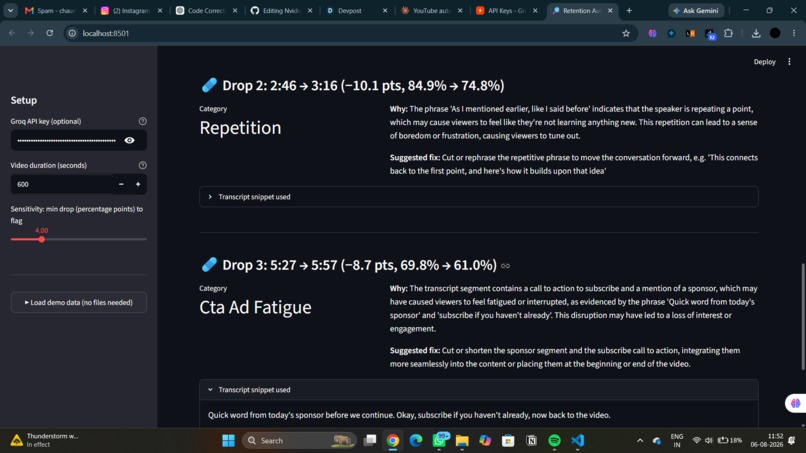Open Chrome three-dot menu
This screenshot has width=806, height=453.
[x=794, y=33]
